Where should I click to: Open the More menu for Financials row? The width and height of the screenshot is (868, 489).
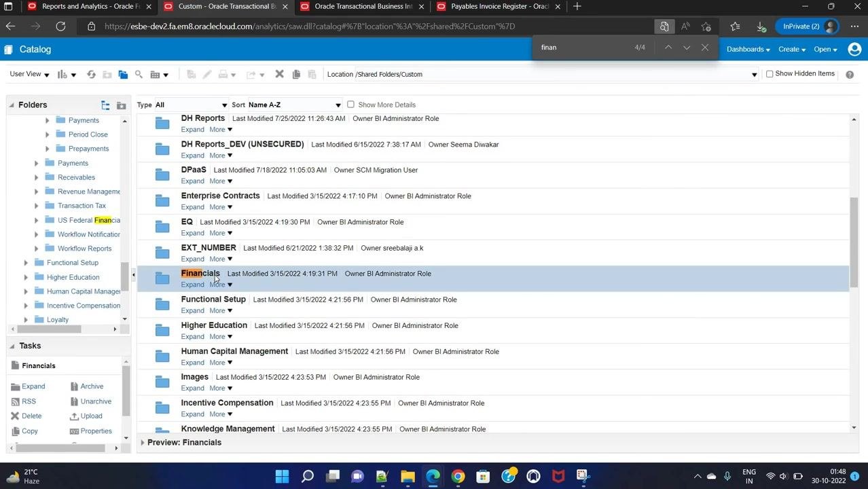coord(221,285)
